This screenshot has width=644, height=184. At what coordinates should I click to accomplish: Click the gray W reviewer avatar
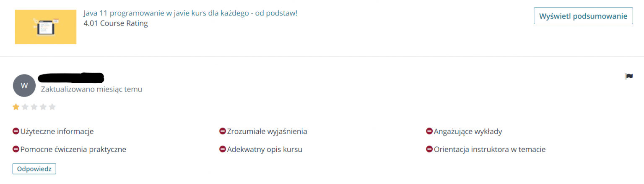(24, 85)
